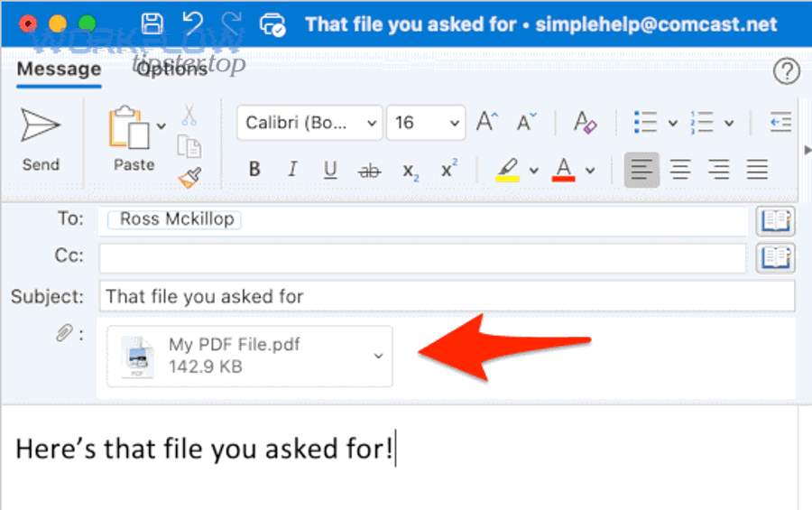Screen dimensions: 812x510
Task: Click the Send label button
Action: (41, 165)
